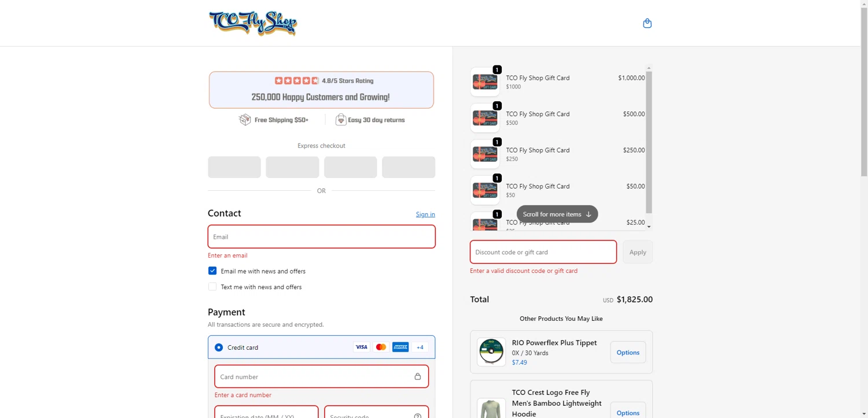The width and height of the screenshot is (868, 418).
Task: Click the 'Express checkout' label
Action: [322, 146]
